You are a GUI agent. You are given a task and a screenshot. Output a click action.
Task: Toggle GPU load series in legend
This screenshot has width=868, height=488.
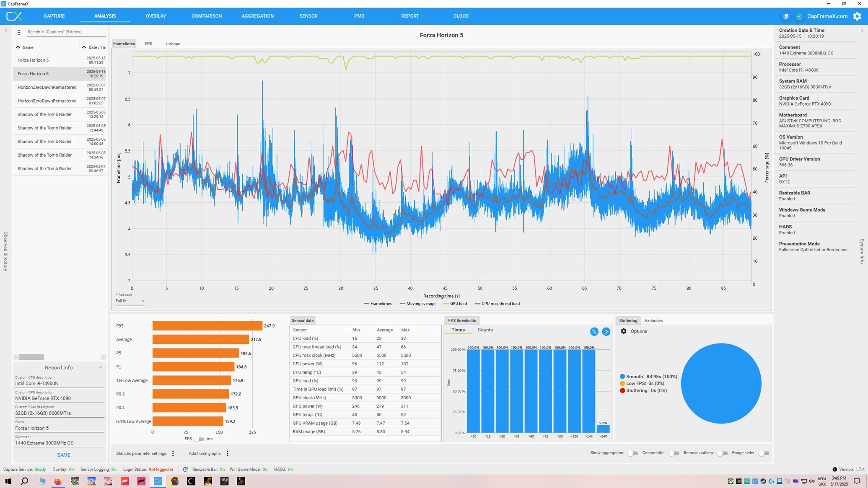coord(455,304)
